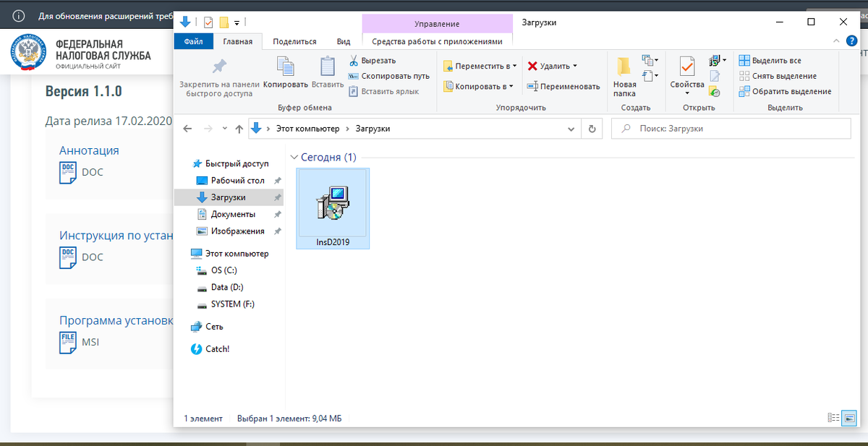Click Снять выделение (Deselect)
The image size is (868, 446).
pos(778,76)
